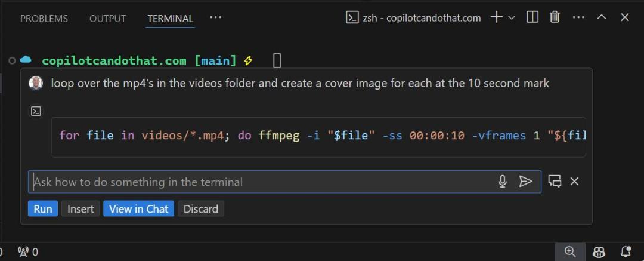Image resolution: width=644 pixels, height=261 pixels.
Task: Click the View in Chat button
Action: click(139, 208)
